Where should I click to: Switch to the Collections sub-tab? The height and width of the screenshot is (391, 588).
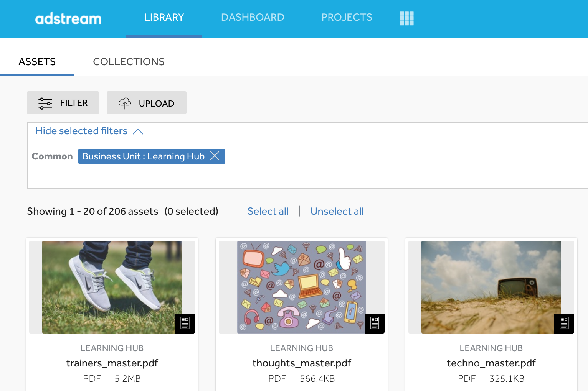pyautogui.click(x=129, y=62)
